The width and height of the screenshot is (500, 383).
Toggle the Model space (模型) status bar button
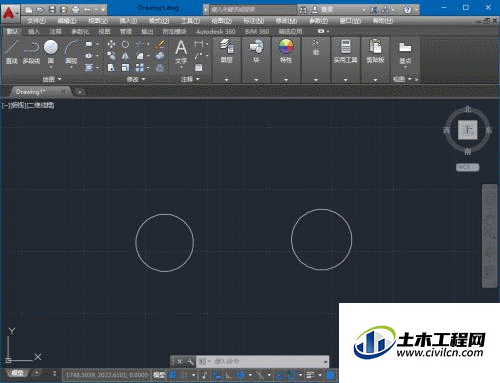point(159,375)
